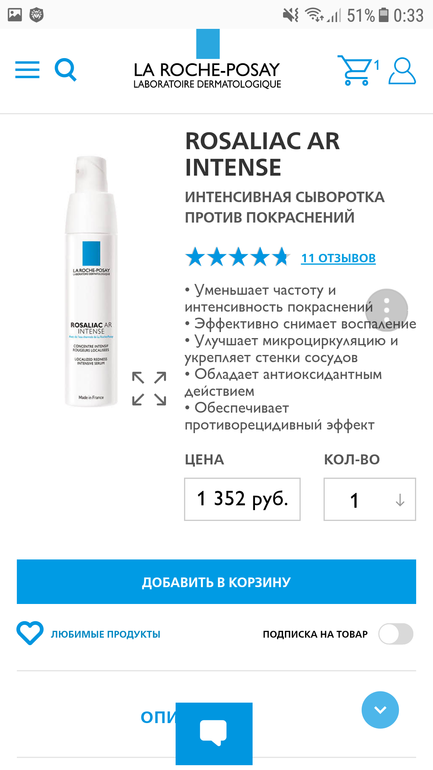433x770 pixels.
Task: Open the user account profile icon
Action: click(402, 71)
